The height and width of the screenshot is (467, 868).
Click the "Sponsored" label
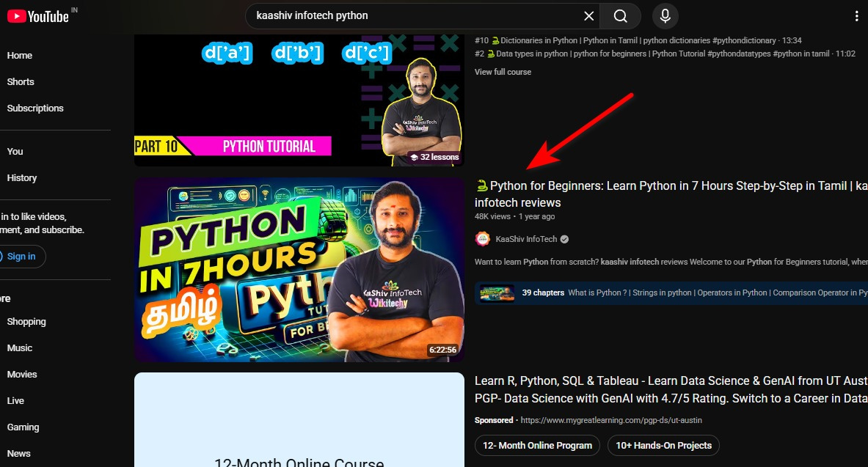494,421
